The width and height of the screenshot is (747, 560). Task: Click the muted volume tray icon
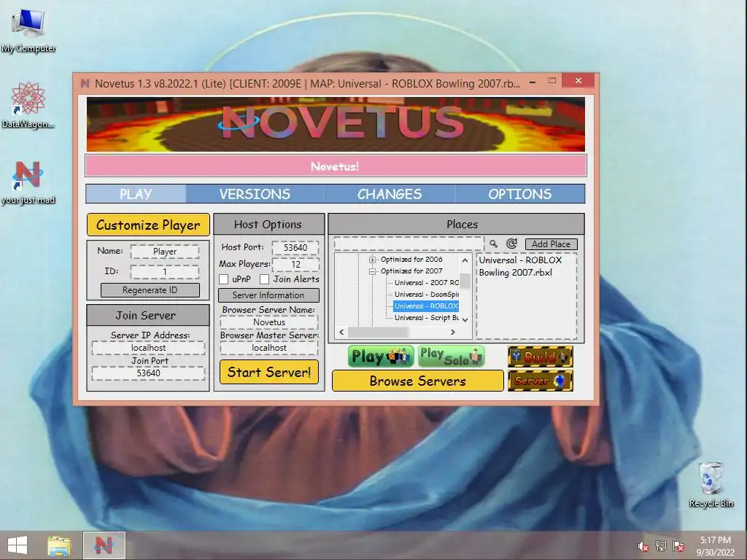click(x=643, y=546)
